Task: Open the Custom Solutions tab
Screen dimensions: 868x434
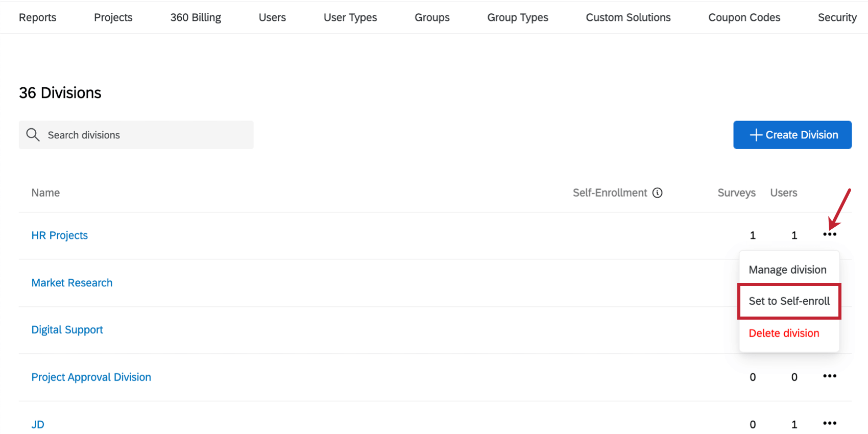Action: (x=628, y=17)
